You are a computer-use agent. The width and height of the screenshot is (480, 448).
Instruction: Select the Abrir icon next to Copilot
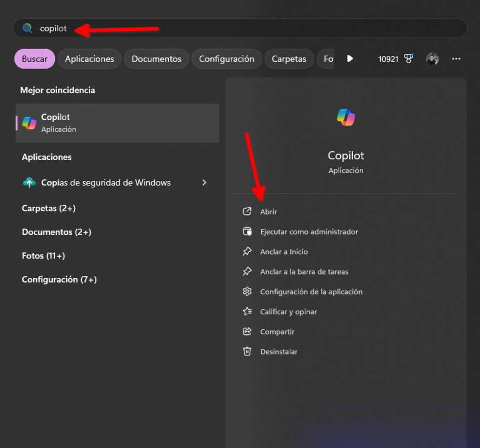point(247,211)
